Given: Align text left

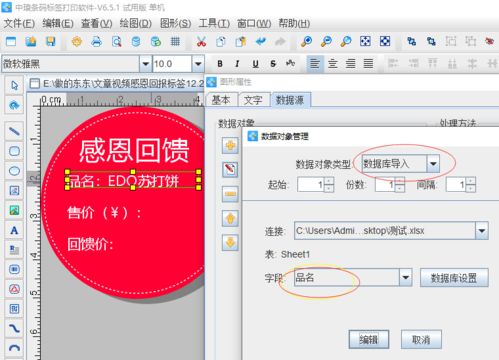Looking at the screenshot, I should click(x=315, y=63).
